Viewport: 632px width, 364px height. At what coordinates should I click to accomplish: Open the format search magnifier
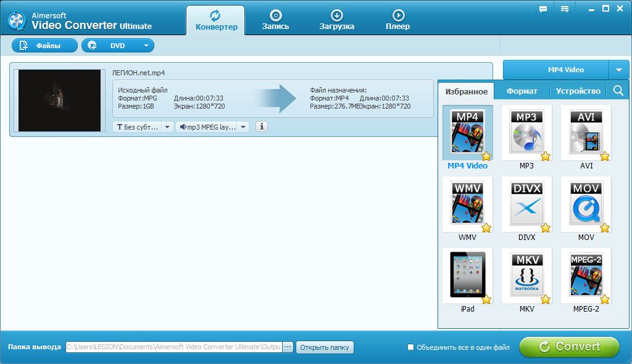tap(618, 91)
